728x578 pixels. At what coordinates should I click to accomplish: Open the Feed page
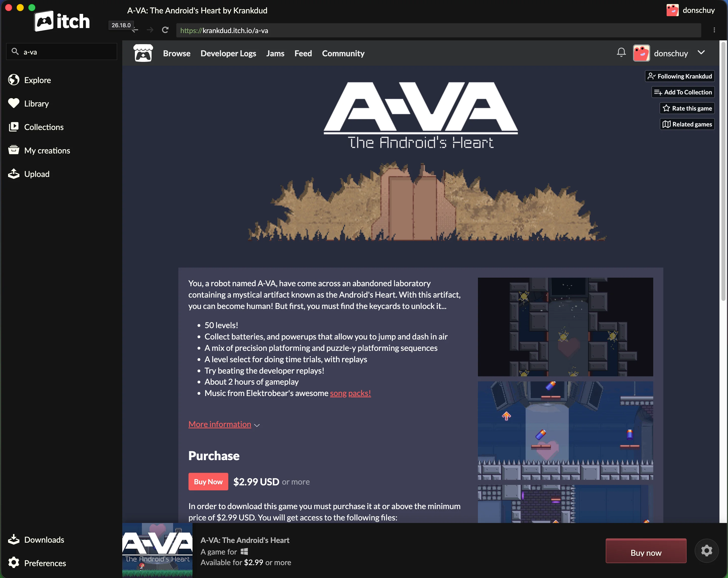[303, 53]
